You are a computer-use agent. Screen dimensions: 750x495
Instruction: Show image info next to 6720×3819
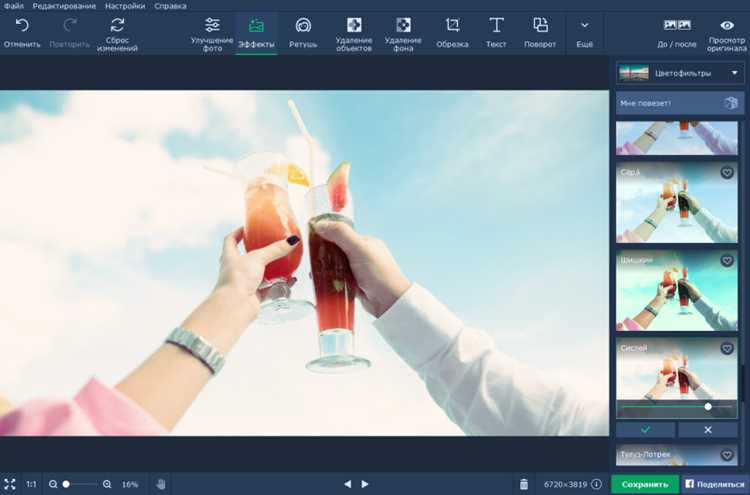coord(596,484)
